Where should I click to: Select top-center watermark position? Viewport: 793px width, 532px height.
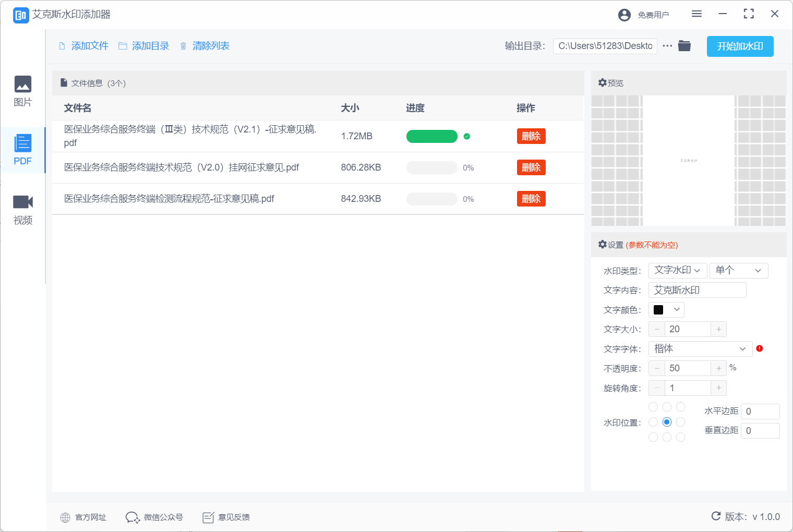coord(667,407)
